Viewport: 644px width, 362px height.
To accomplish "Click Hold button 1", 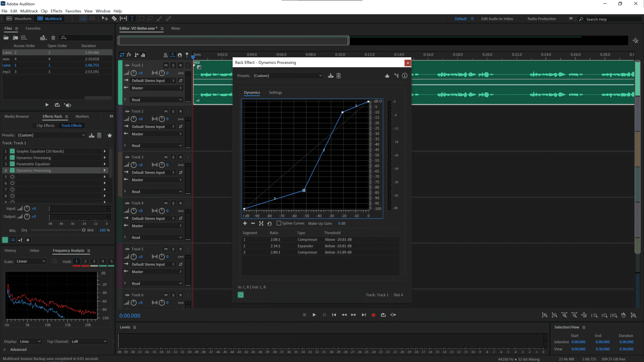I will (x=76, y=261).
